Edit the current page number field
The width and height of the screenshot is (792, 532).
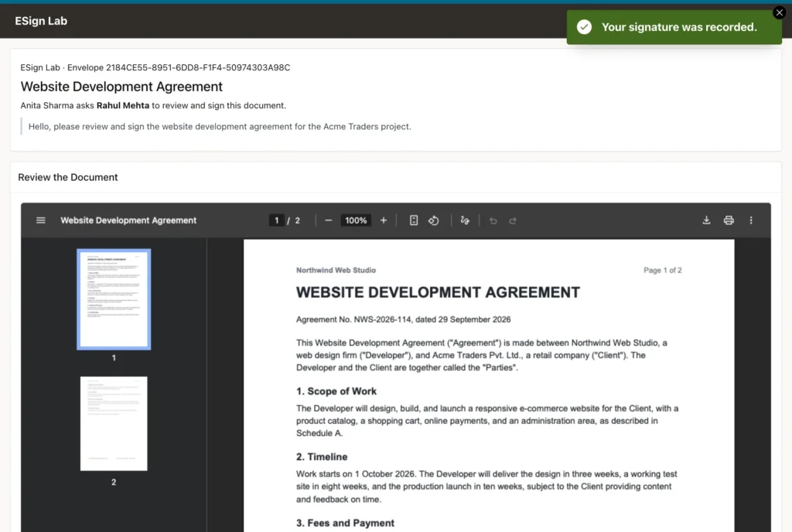click(x=276, y=220)
